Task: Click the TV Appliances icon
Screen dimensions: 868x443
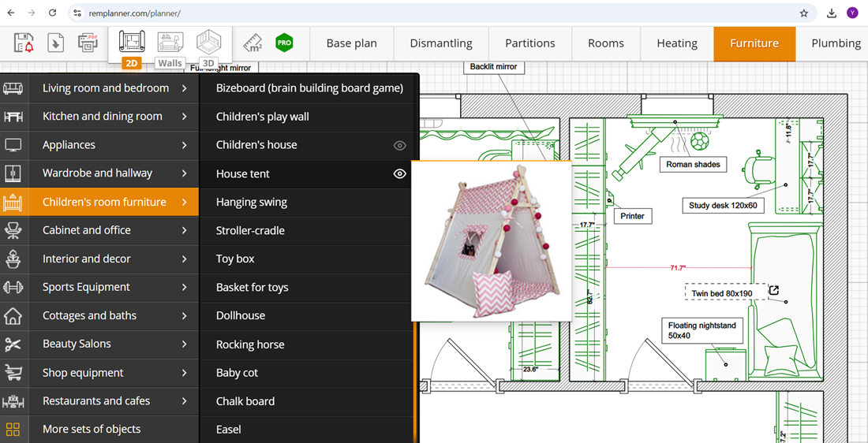Action: click(13, 145)
